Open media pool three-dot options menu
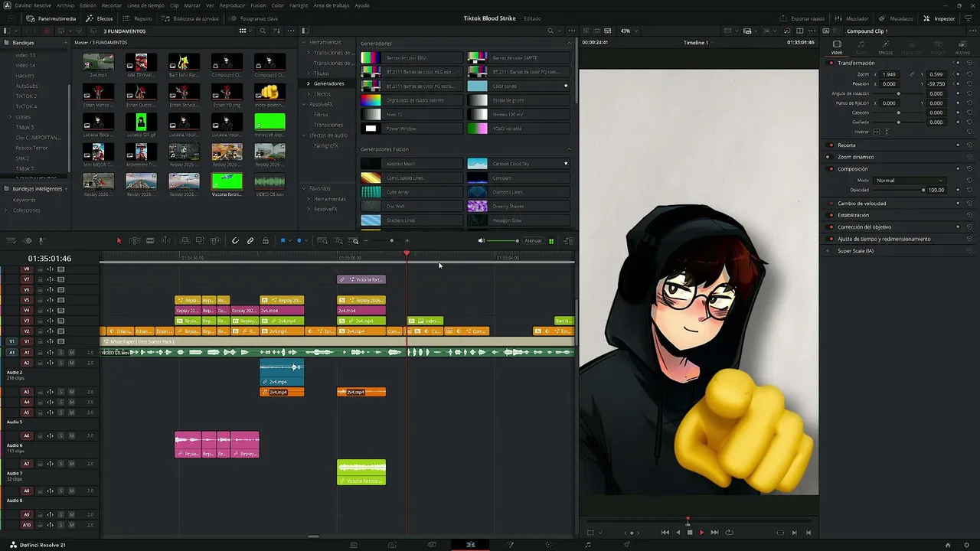 [292, 31]
